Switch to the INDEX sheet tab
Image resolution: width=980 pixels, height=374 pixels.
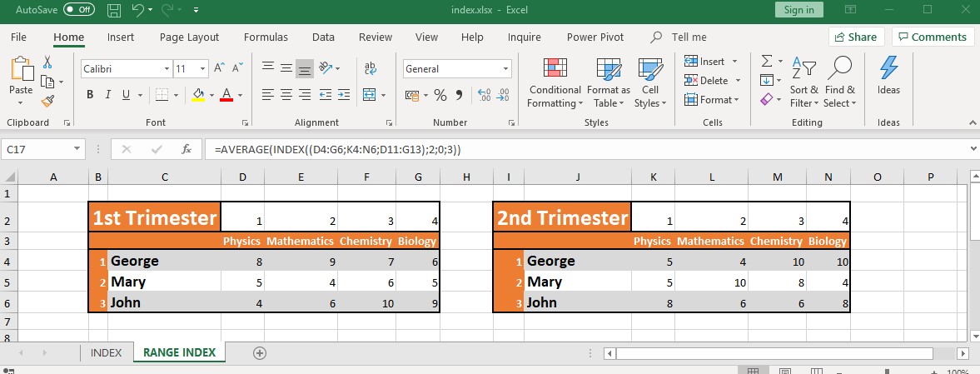tap(106, 352)
